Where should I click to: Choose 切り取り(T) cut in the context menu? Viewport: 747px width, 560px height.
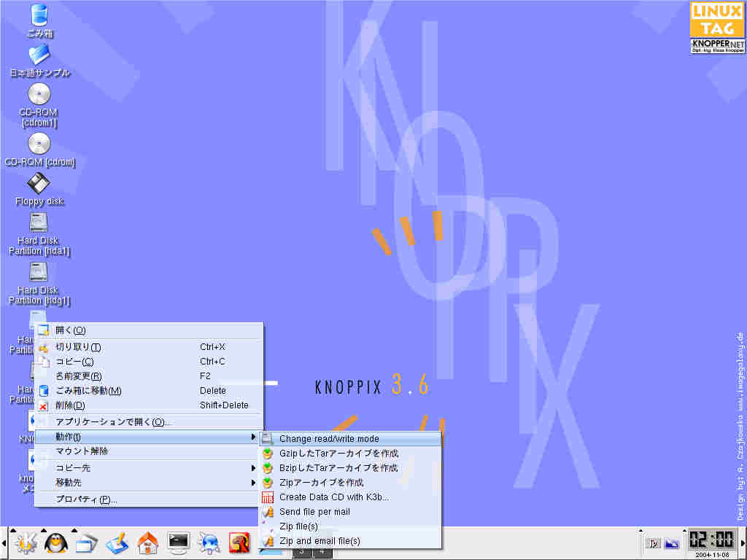coord(149,347)
